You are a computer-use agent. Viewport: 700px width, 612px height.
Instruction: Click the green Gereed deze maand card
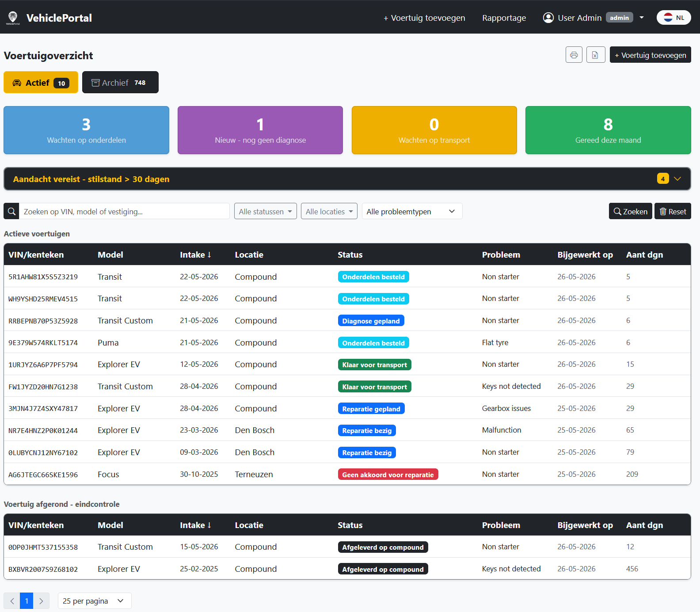click(x=608, y=130)
